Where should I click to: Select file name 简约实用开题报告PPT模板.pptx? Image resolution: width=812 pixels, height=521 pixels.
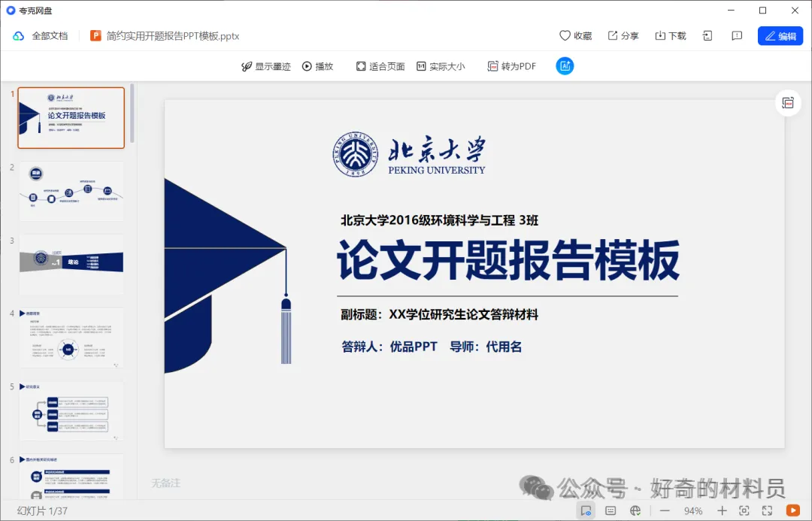pos(173,36)
